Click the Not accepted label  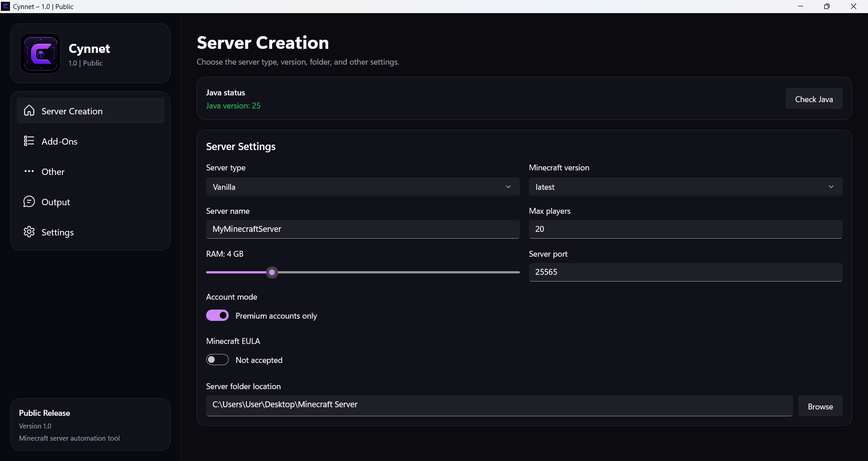click(x=259, y=360)
